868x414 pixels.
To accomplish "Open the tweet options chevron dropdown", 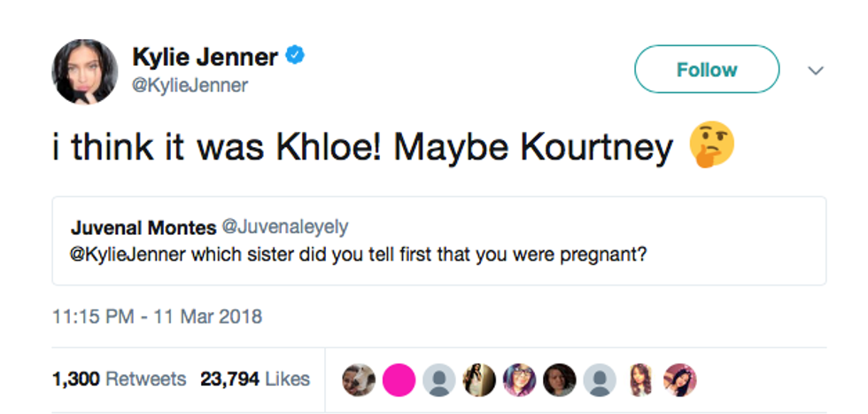I will [x=816, y=71].
